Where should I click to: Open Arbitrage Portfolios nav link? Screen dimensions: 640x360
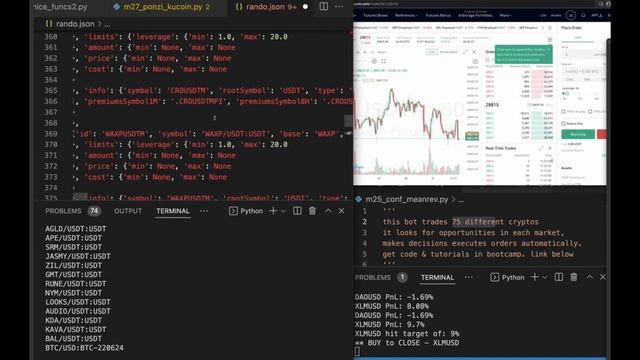(476, 16)
